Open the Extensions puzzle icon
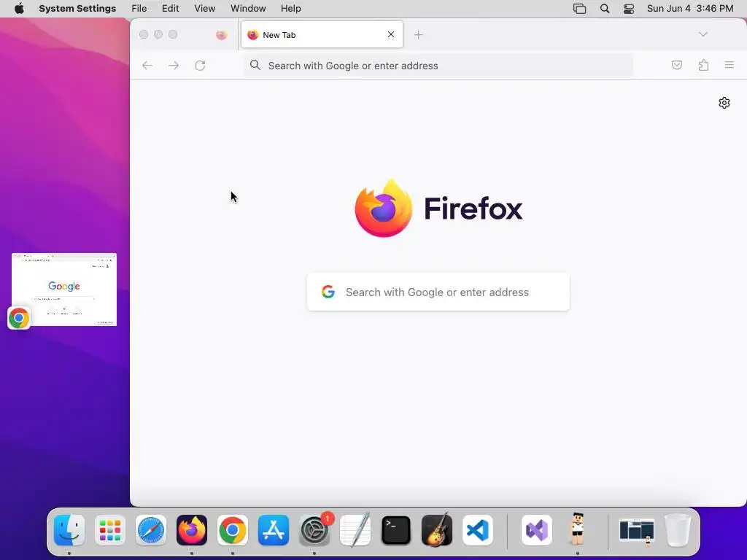This screenshot has height=560, width=747. pos(703,65)
